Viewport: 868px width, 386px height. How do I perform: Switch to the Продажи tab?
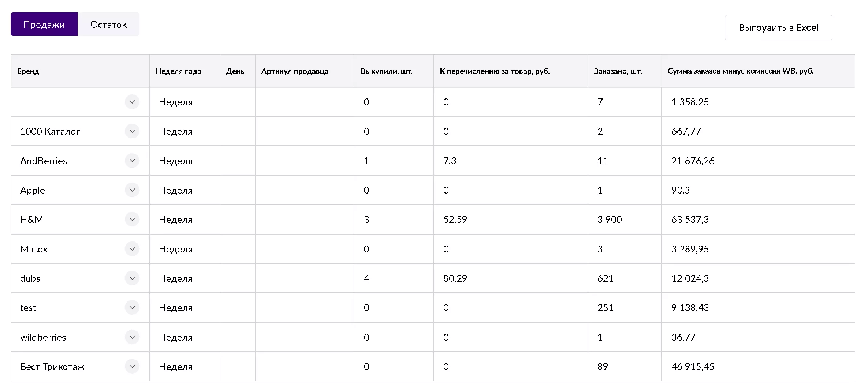tap(44, 25)
